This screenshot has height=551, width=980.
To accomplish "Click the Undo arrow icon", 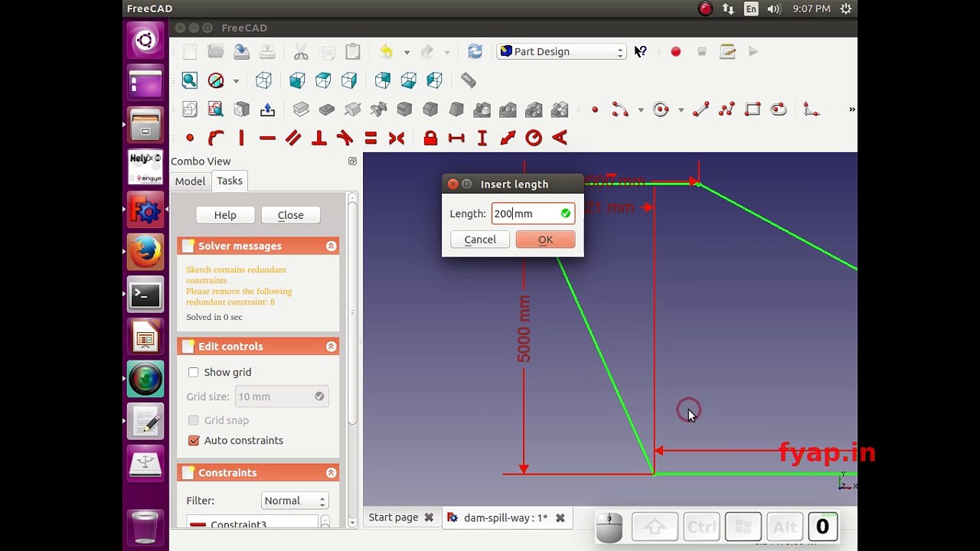I will (387, 51).
